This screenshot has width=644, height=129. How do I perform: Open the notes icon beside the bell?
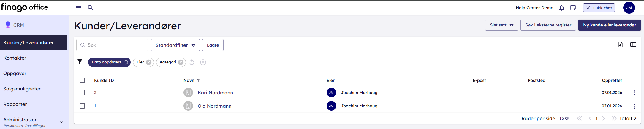tap(573, 8)
